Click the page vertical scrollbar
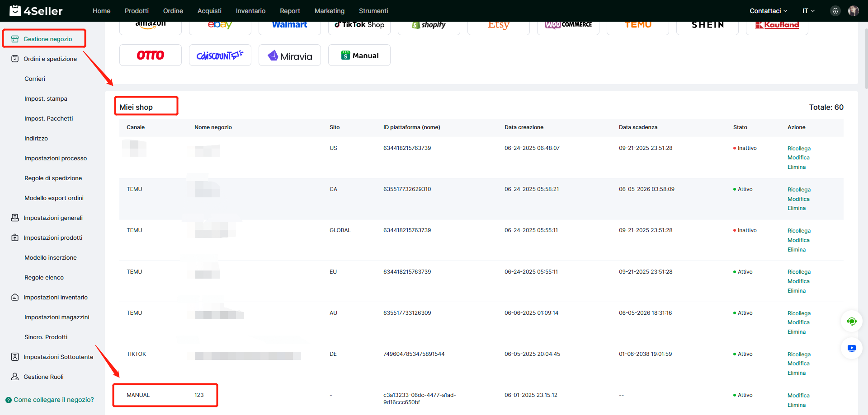This screenshot has width=868, height=415. (x=866, y=59)
